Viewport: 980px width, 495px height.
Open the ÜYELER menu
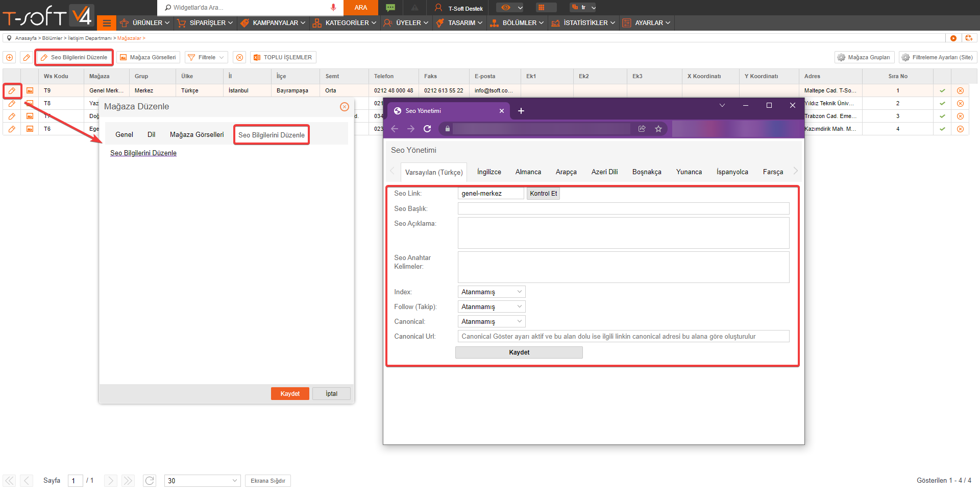pyautogui.click(x=406, y=23)
